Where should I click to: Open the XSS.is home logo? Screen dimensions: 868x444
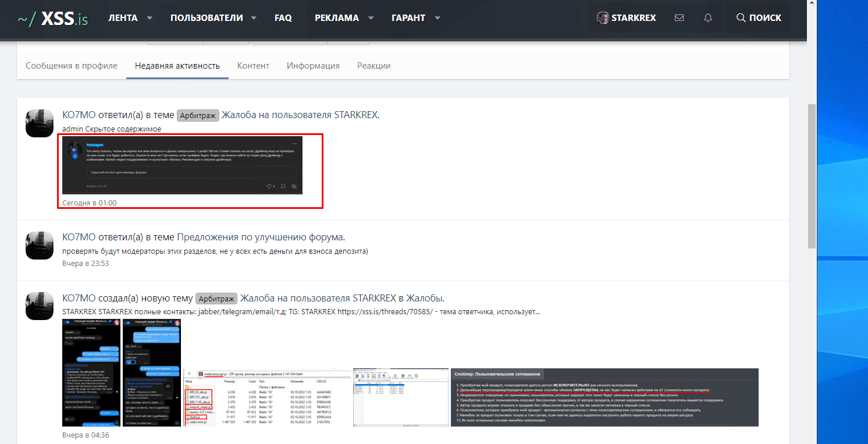coord(52,19)
